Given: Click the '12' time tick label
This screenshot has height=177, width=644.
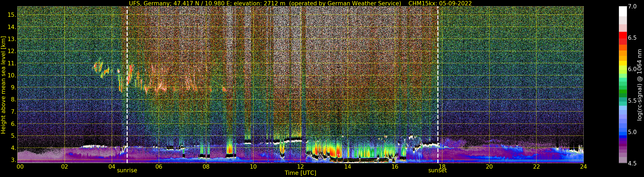Looking at the screenshot, I should (x=300, y=166).
